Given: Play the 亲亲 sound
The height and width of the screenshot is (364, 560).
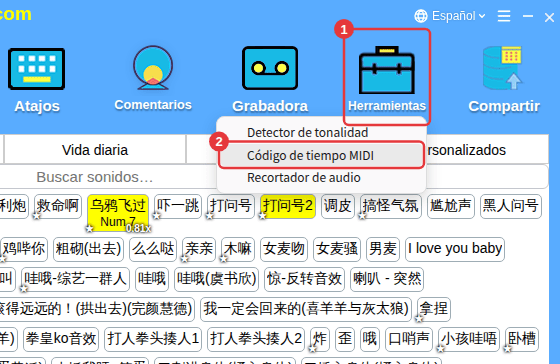Looking at the screenshot, I should (199, 249).
